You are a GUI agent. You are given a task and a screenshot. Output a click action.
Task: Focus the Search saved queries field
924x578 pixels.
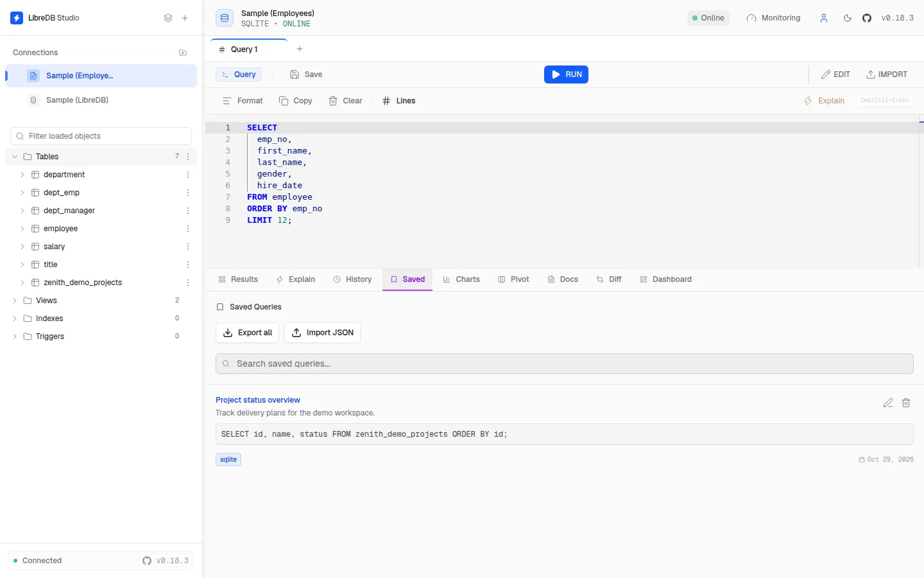pos(565,363)
